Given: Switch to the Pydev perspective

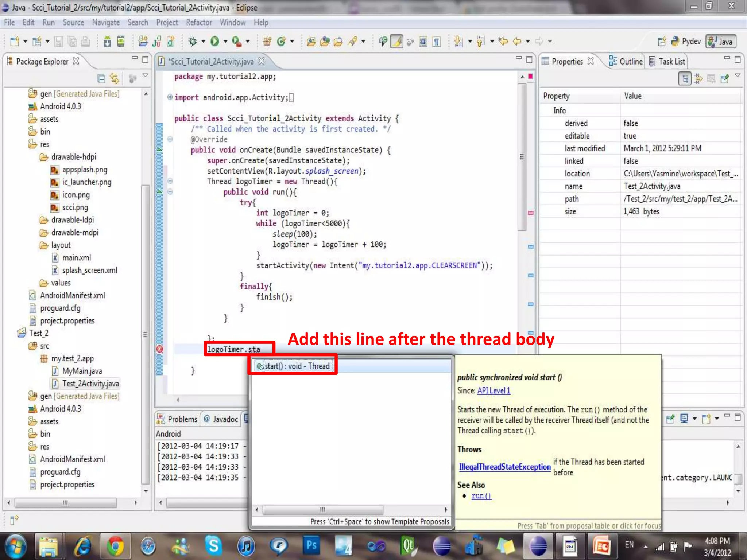Looking at the screenshot, I should (x=686, y=42).
